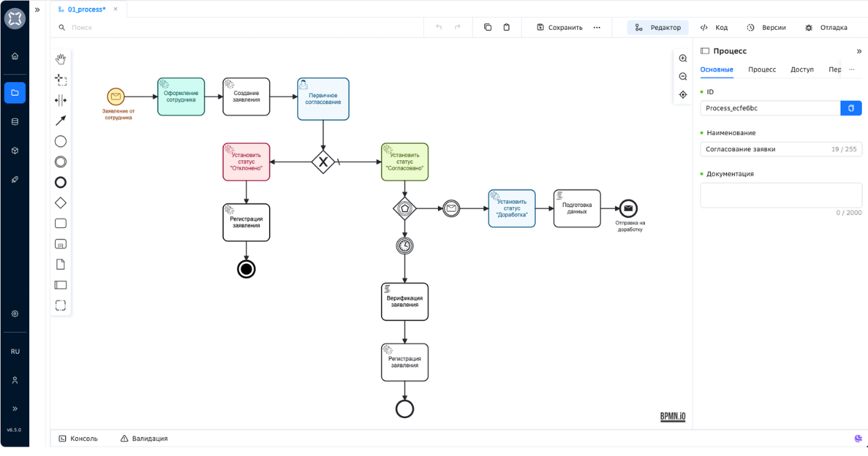Open the user profile in sidebar
The image size is (868, 456).
[15, 380]
